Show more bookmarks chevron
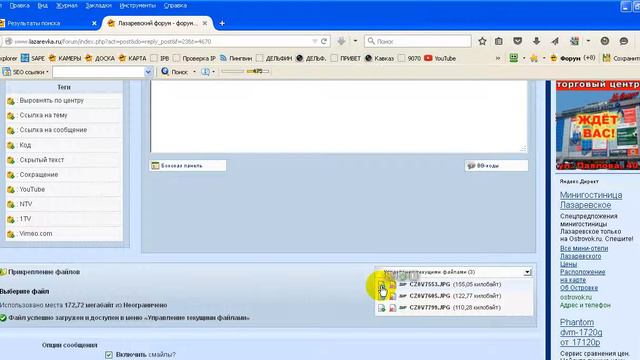The height and width of the screenshot is (360, 640). click(498, 58)
